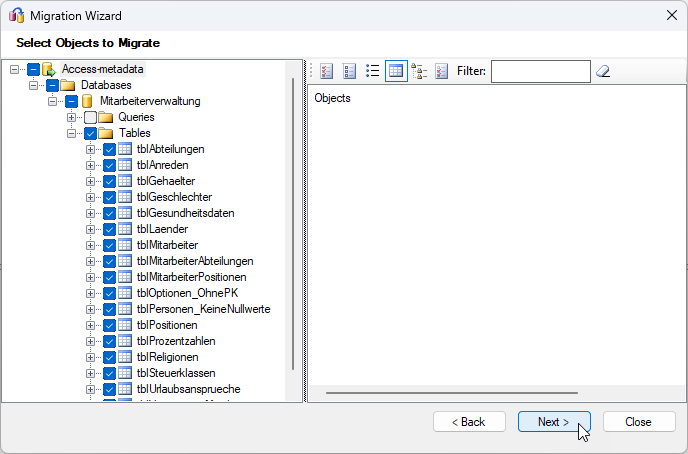Uncheck the tblAbteilungen checkbox
The height and width of the screenshot is (454, 688).
pyautogui.click(x=110, y=149)
